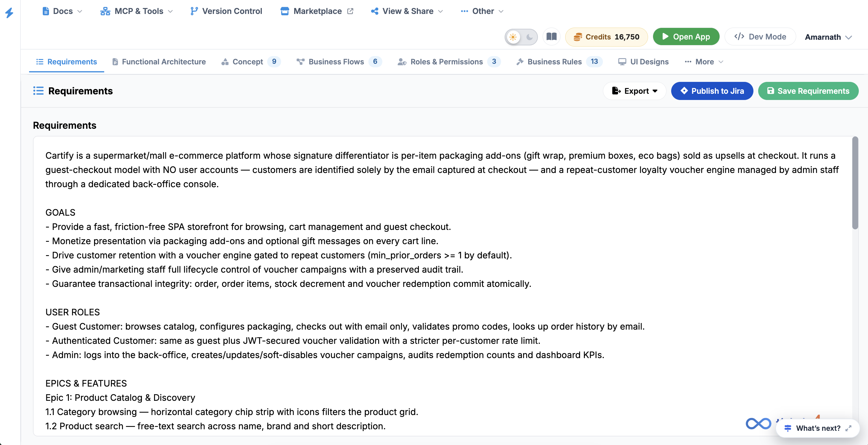Click the Marketplace store icon
The width and height of the screenshot is (868, 445).
[x=285, y=11]
